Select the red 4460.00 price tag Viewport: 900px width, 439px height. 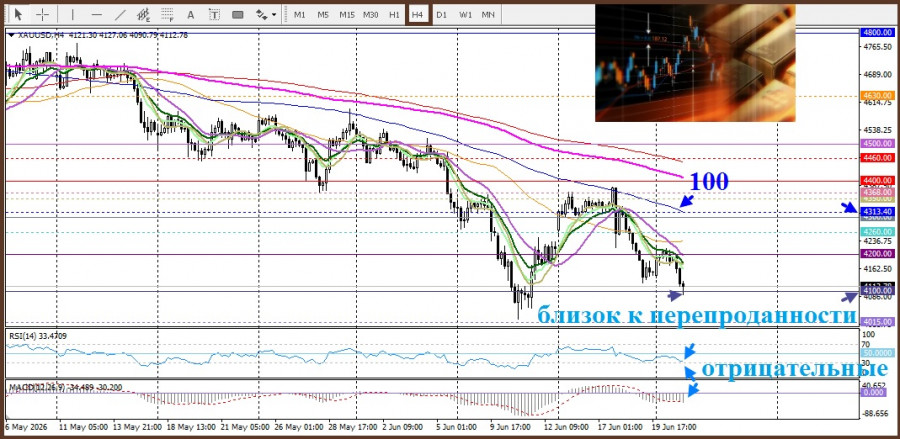877,157
